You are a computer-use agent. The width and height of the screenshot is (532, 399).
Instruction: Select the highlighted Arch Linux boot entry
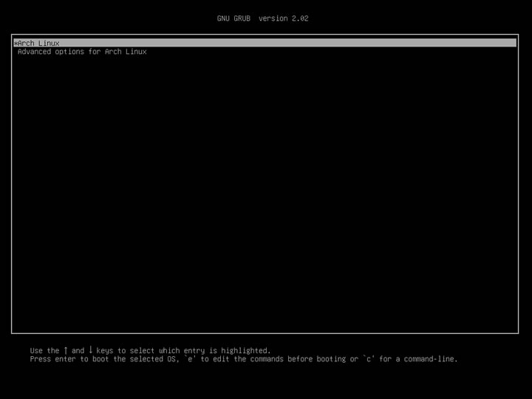click(265, 43)
